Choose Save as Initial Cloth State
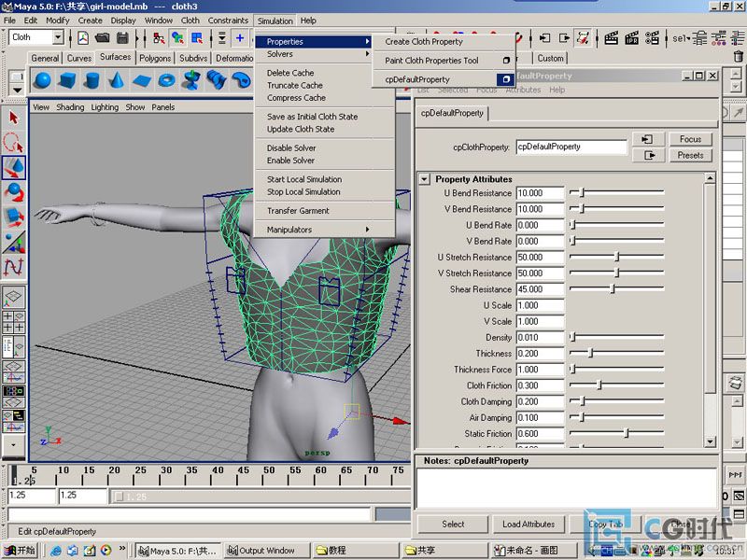 (312, 117)
